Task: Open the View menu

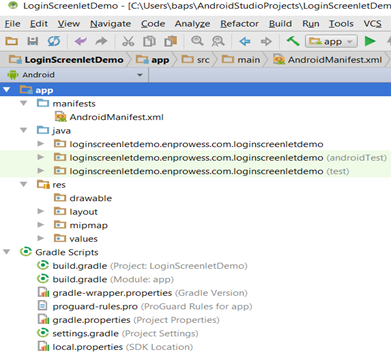Action: click(69, 24)
